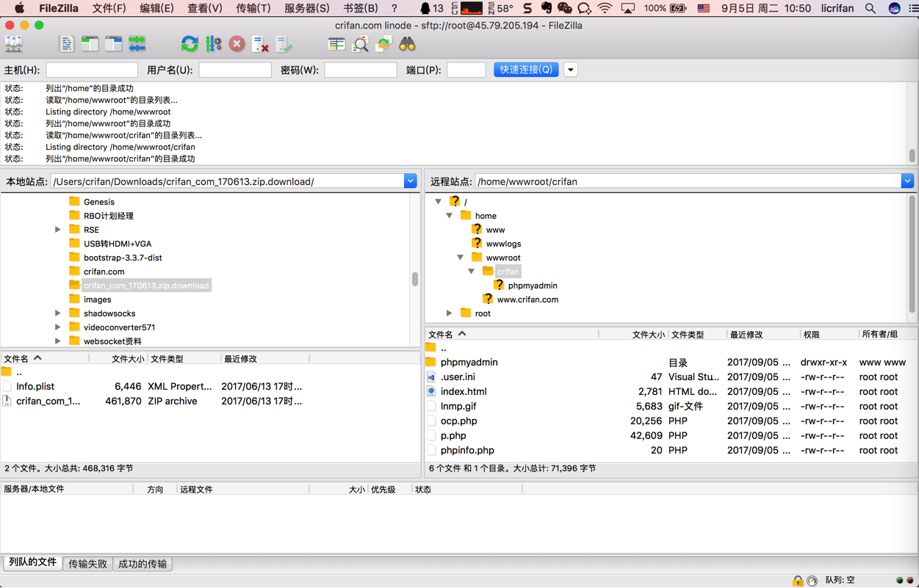
Task: Click the 密码(W) password field
Action: (x=361, y=70)
